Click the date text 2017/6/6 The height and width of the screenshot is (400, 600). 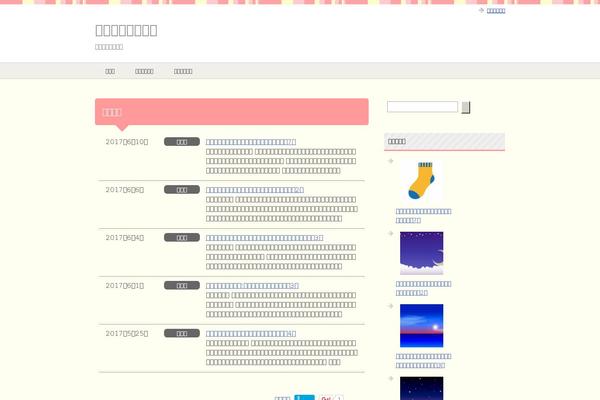pyautogui.click(x=125, y=190)
